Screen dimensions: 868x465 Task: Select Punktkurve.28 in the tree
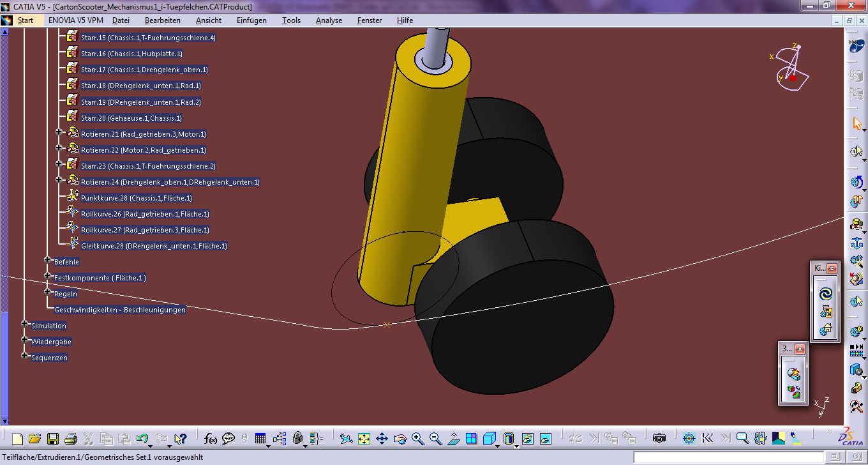tap(137, 198)
